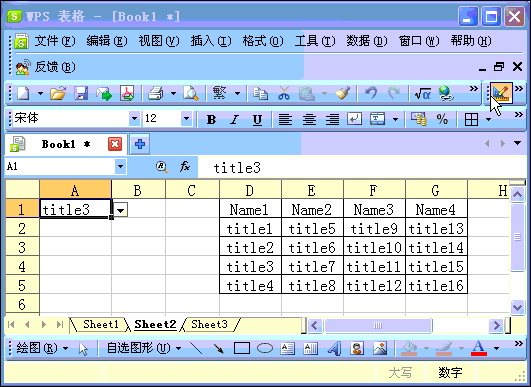Switch to Sheet1 tab
Screen dimensions: 531x387
coord(101,324)
